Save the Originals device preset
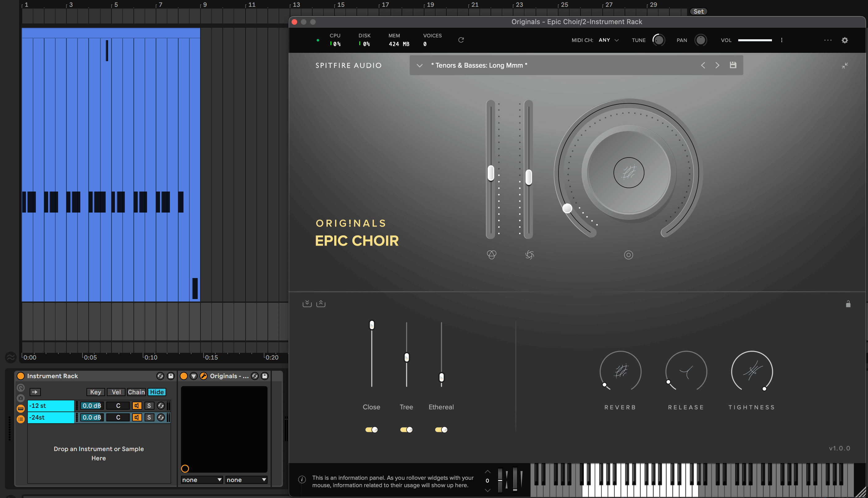The width and height of the screenshot is (868, 498). 264,376
